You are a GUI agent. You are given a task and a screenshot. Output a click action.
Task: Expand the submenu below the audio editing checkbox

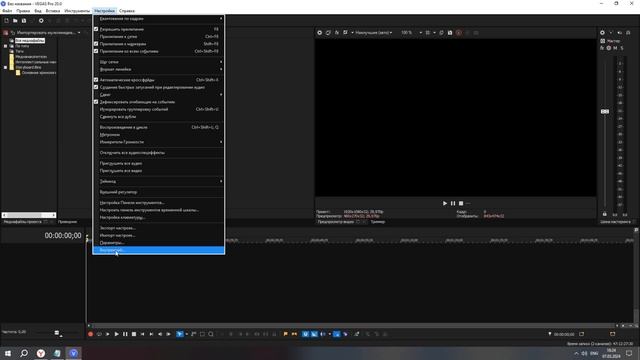(158, 95)
